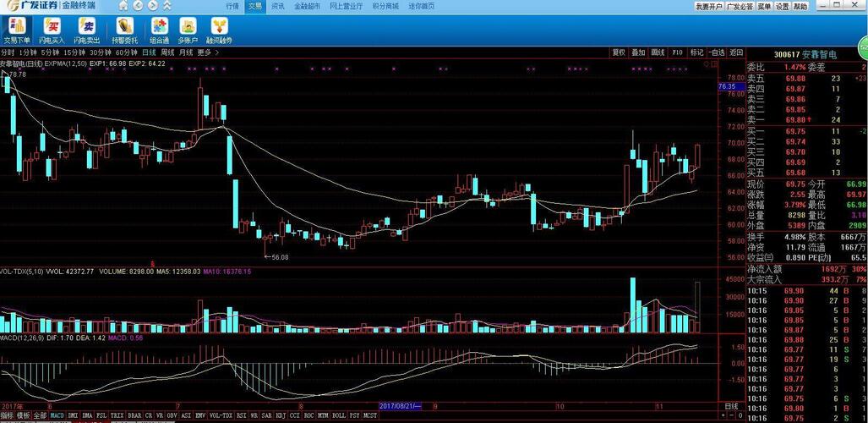Select the 15分钟 chart period

click(74, 52)
